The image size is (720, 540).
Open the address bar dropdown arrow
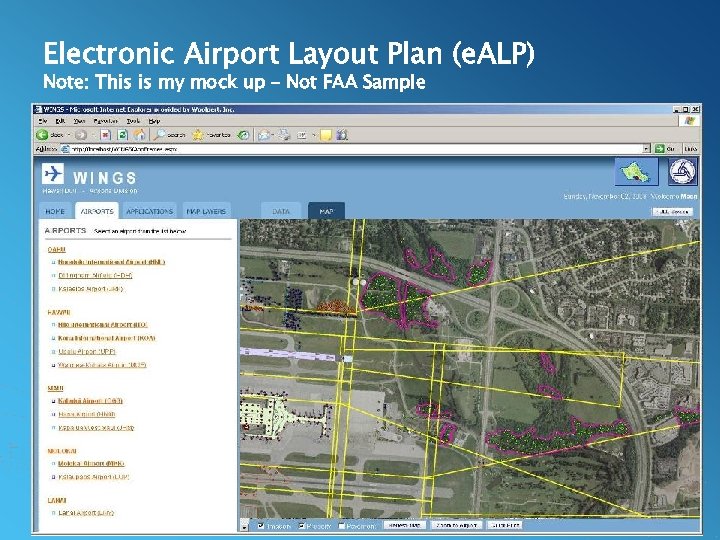click(647, 148)
